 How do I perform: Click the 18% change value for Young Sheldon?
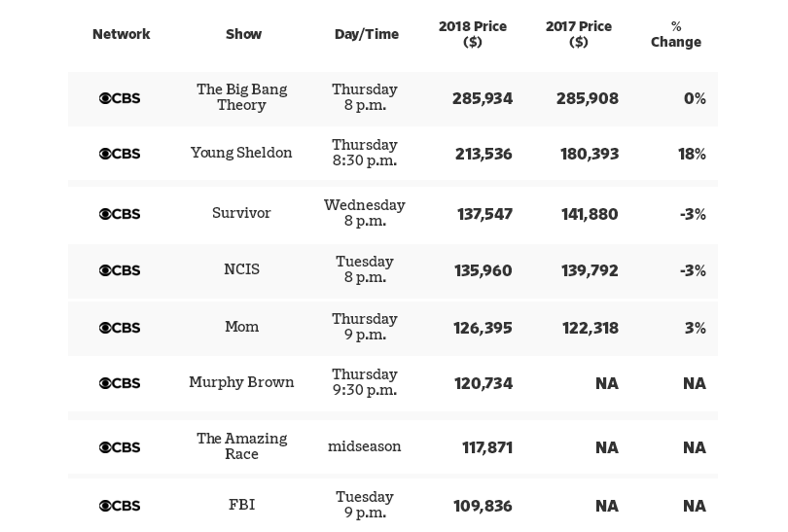(x=692, y=154)
